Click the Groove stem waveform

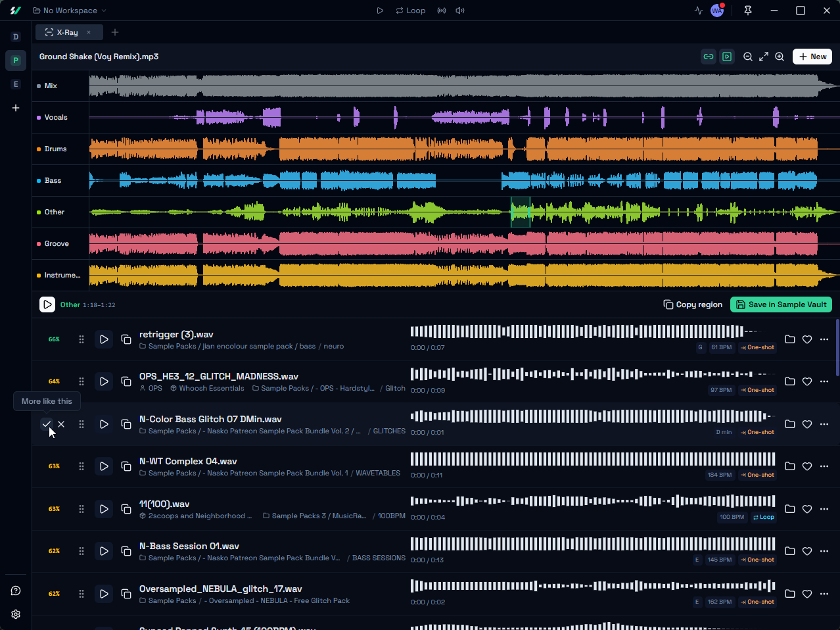464,244
